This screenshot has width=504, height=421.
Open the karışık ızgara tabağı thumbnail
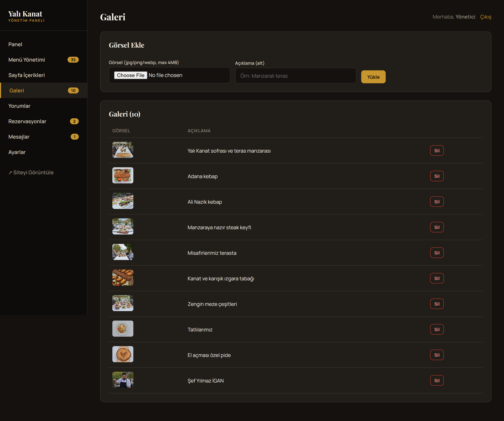tap(123, 278)
